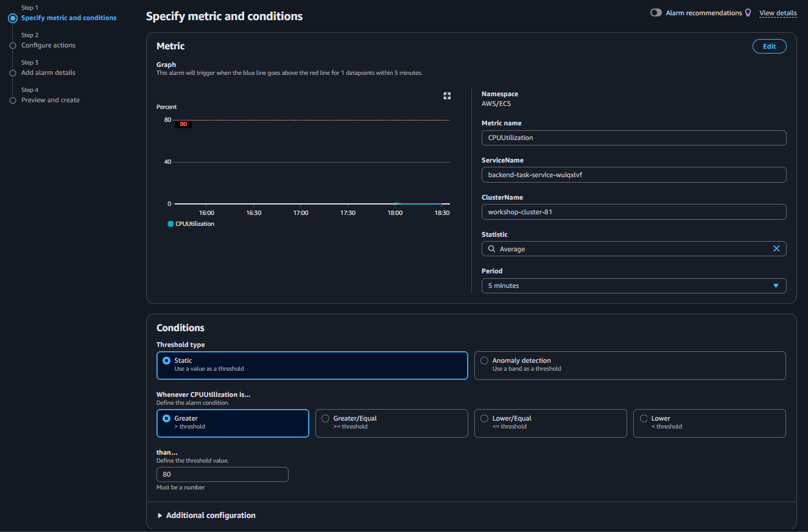808x532 pixels.
Task: Click the CPUUtilization legend marker below the graph
Action: tap(170, 224)
